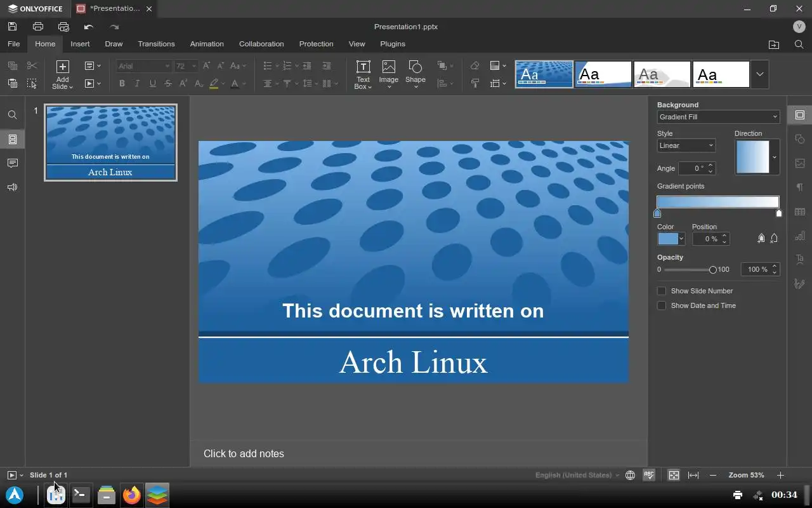
Task: Open Quick Print from the title bar
Action: click(x=63, y=27)
